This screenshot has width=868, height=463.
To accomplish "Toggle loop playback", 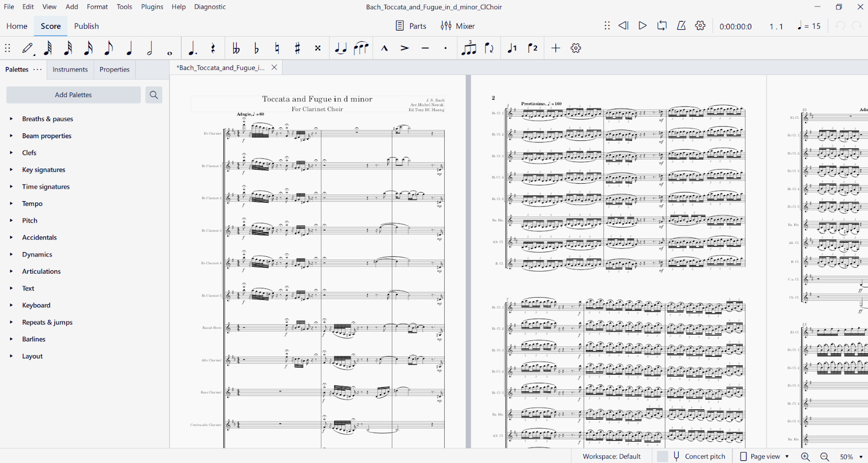I will point(662,25).
